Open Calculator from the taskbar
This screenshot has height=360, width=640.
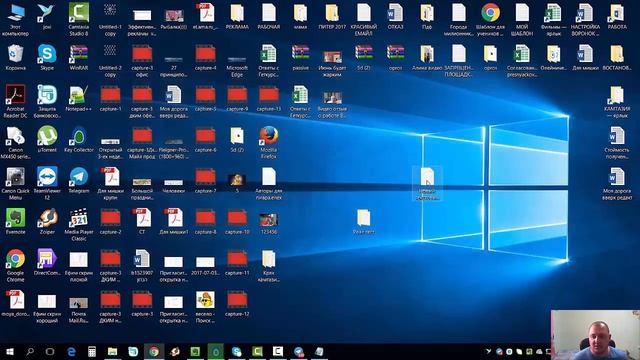[x=92, y=352]
